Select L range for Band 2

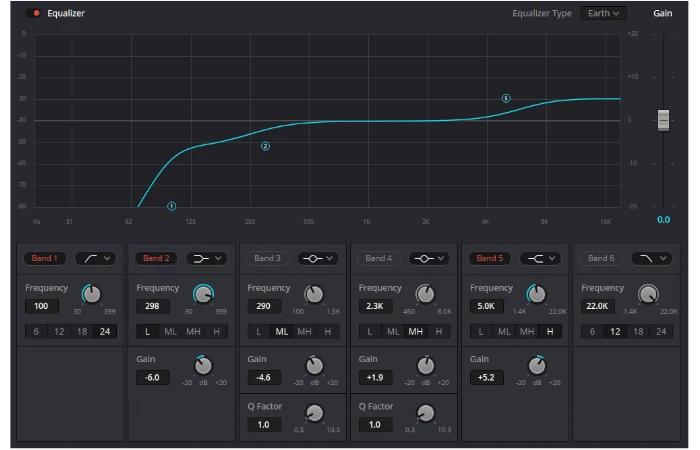pyautogui.click(x=147, y=332)
